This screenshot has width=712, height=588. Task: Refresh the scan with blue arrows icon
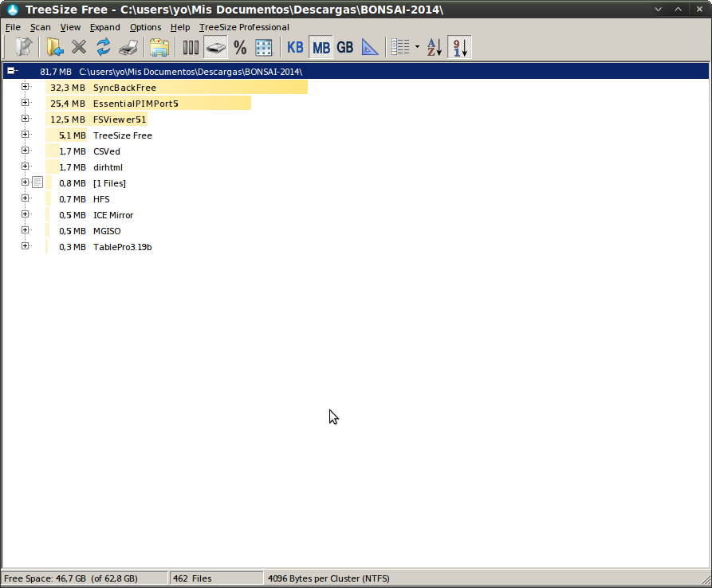tap(104, 48)
